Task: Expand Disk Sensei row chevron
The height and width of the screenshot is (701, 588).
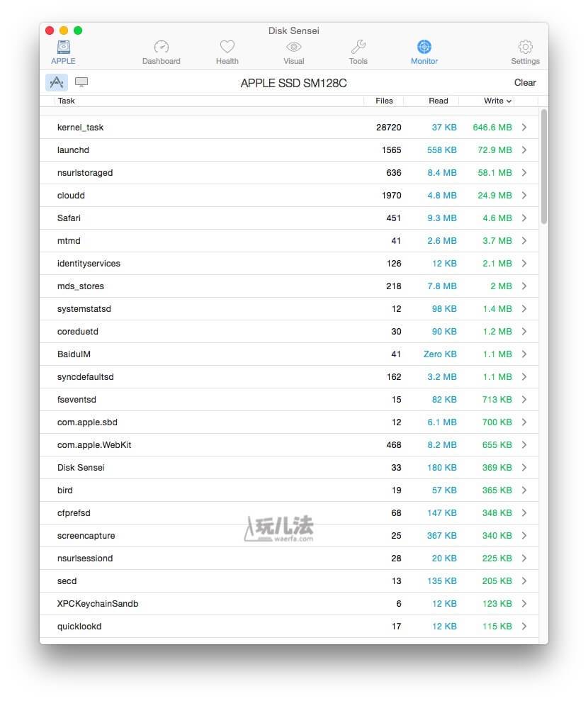Action: (x=524, y=468)
